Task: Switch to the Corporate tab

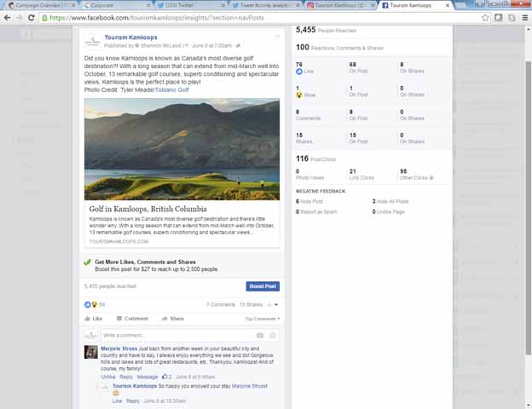Action: pos(116,5)
